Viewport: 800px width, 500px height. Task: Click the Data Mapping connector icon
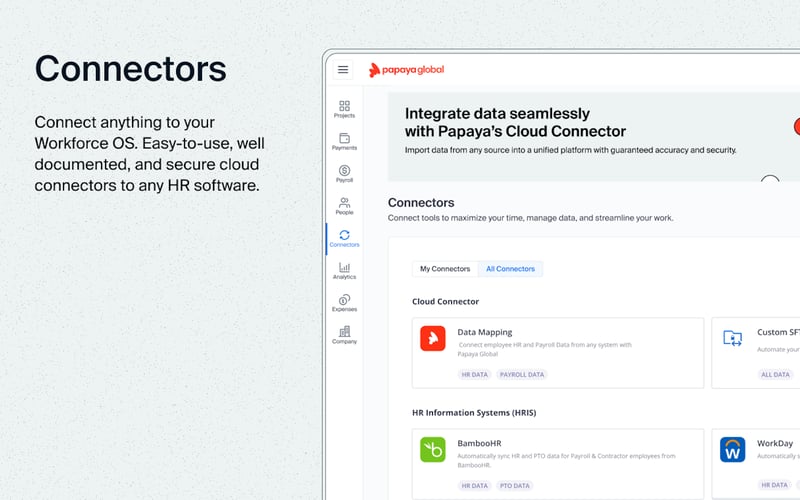pyautogui.click(x=433, y=338)
